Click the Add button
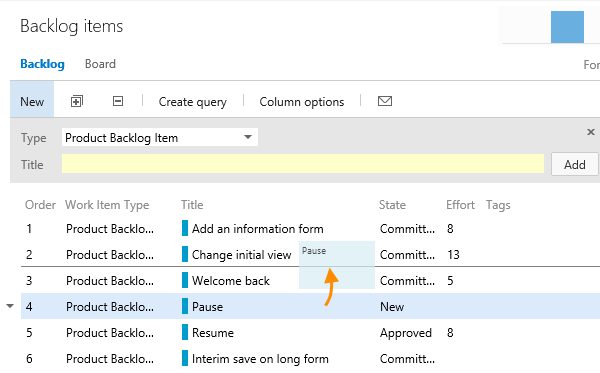600x373 pixels. point(574,165)
